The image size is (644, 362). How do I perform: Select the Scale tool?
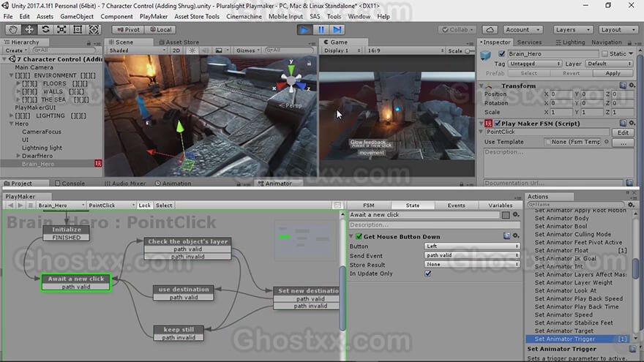tap(61, 29)
